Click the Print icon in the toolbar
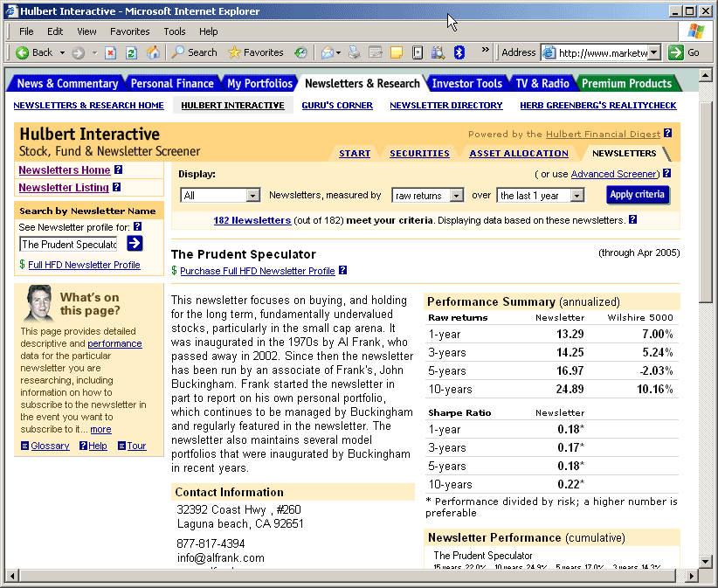Screen dimensions: 718x588 click(x=355, y=52)
